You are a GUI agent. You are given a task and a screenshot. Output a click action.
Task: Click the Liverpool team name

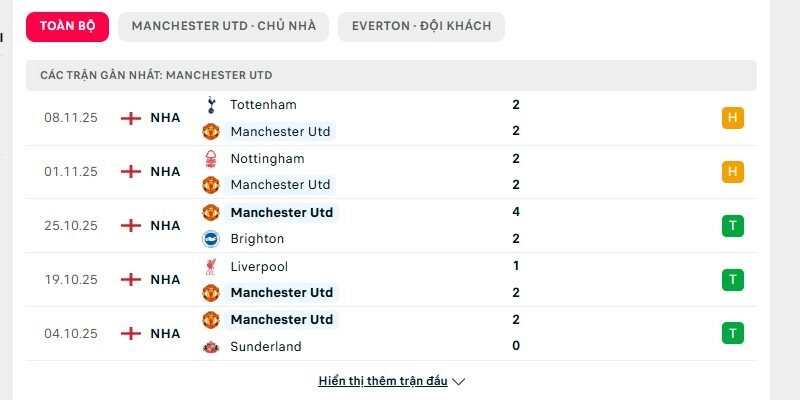pyautogui.click(x=259, y=267)
